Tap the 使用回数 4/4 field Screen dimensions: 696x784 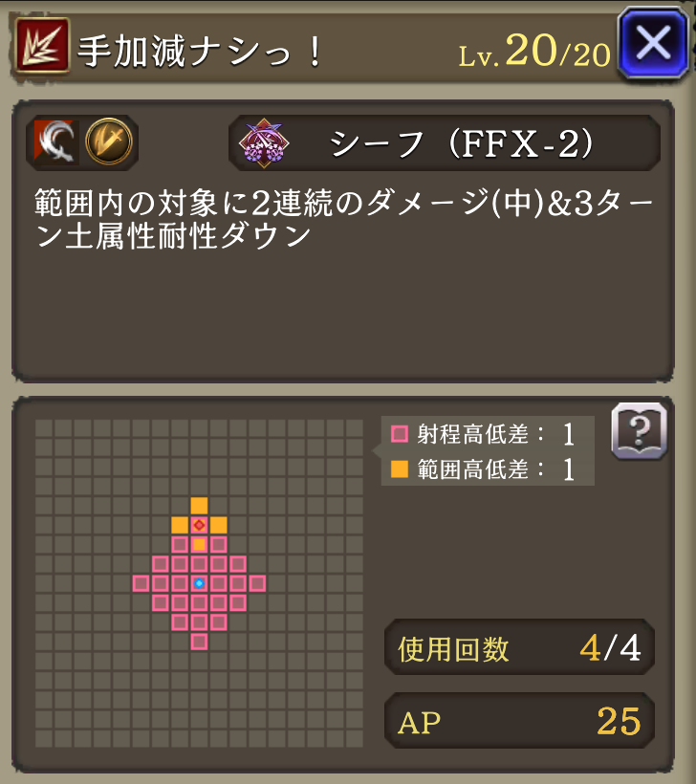[x=519, y=647]
